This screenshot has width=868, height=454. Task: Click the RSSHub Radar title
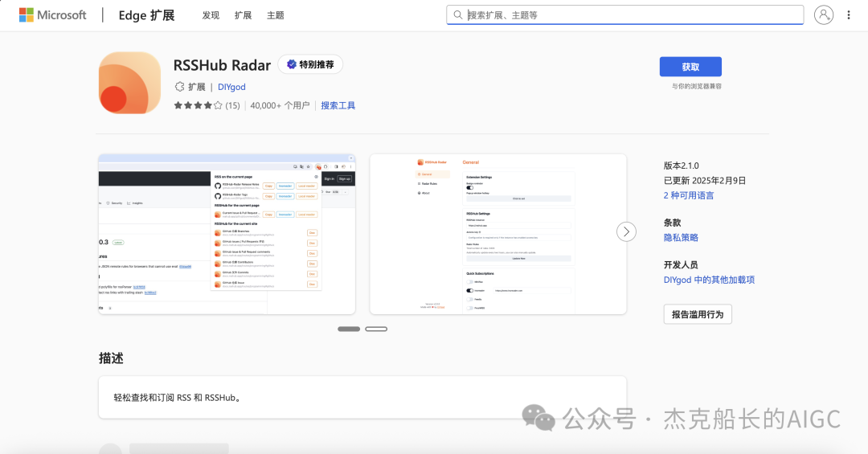click(x=222, y=65)
